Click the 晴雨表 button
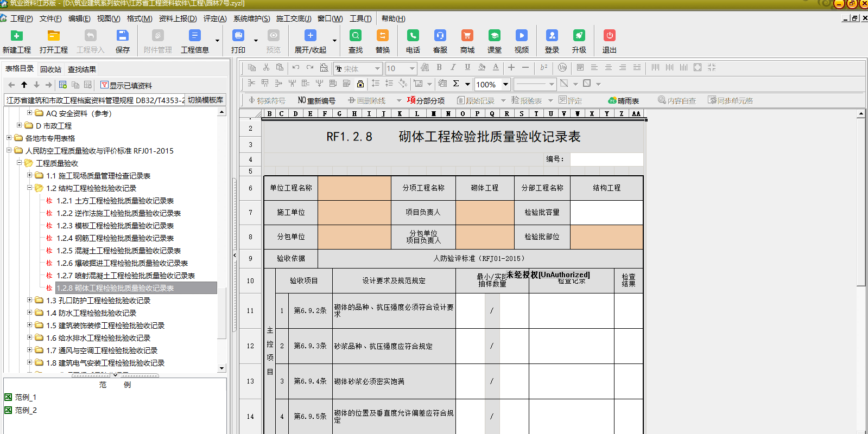This screenshot has height=434, width=868. 623,100
